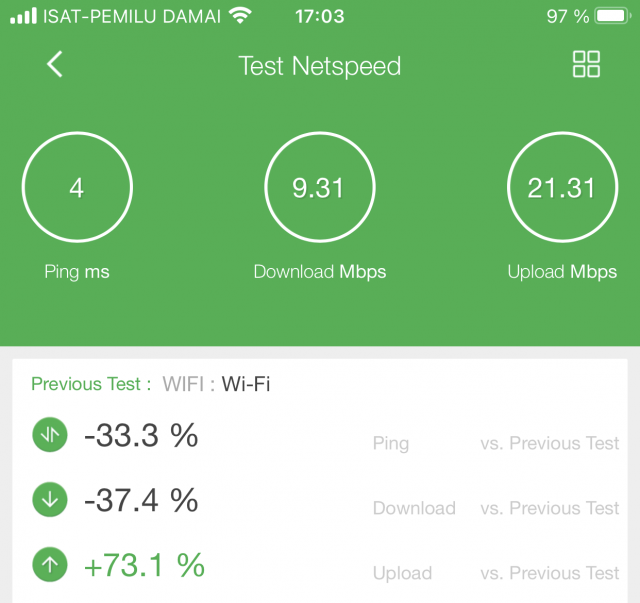
Task: Open the Previous Test heading
Action: pyautogui.click(x=91, y=384)
